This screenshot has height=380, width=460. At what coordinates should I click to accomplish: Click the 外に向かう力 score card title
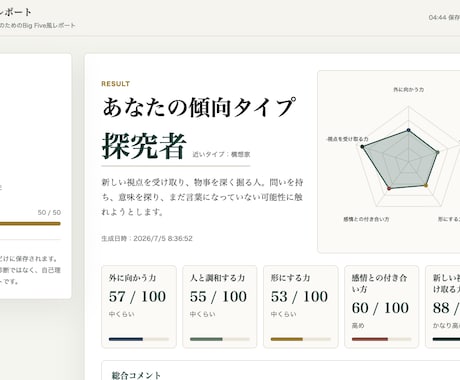pos(132,278)
